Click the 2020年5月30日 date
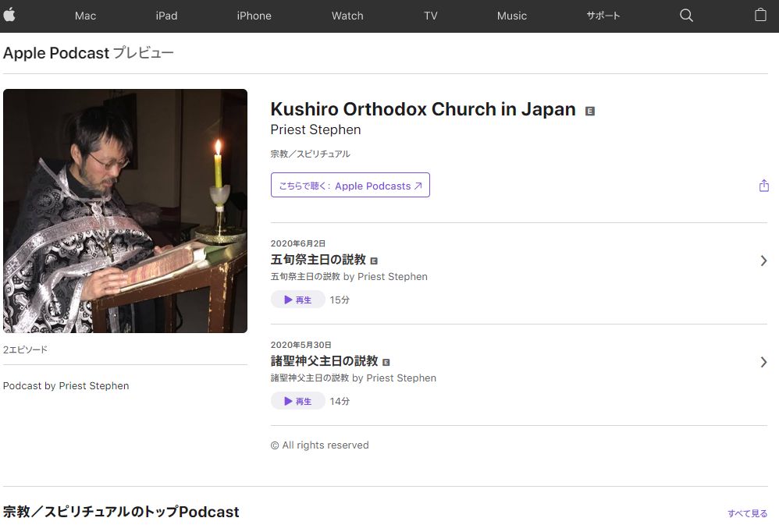The image size is (779, 532). pyautogui.click(x=301, y=345)
